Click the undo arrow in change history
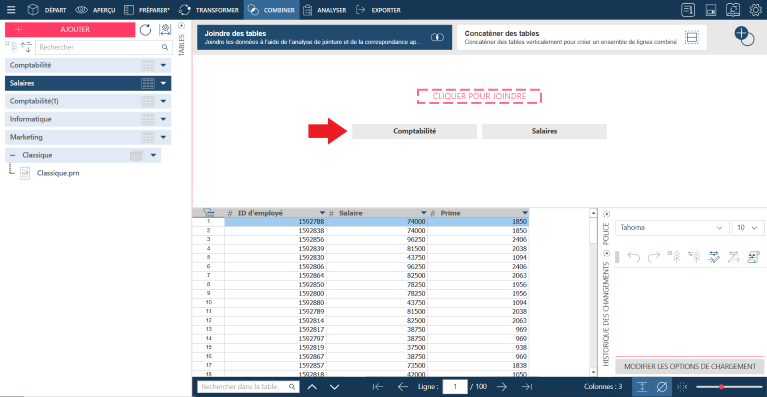This screenshot has width=767, height=397. [x=633, y=257]
